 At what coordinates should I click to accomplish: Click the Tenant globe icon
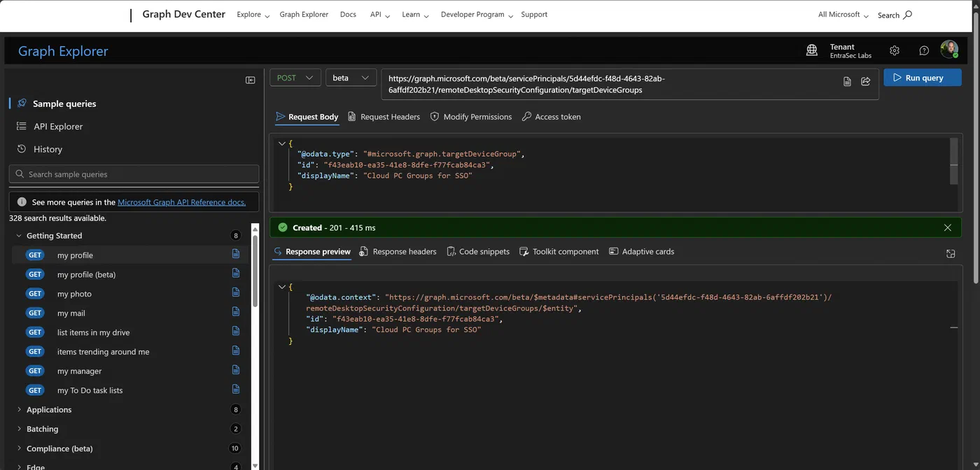coord(812,50)
